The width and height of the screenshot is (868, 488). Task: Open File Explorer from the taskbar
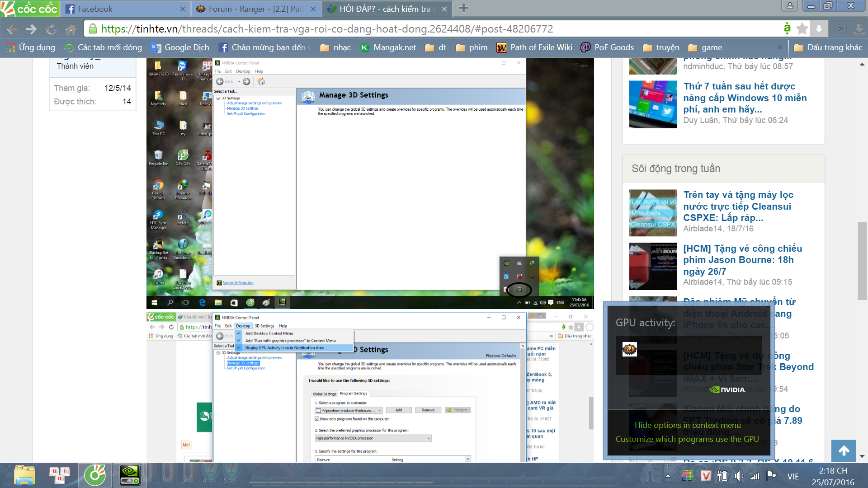[x=24, y=475]
